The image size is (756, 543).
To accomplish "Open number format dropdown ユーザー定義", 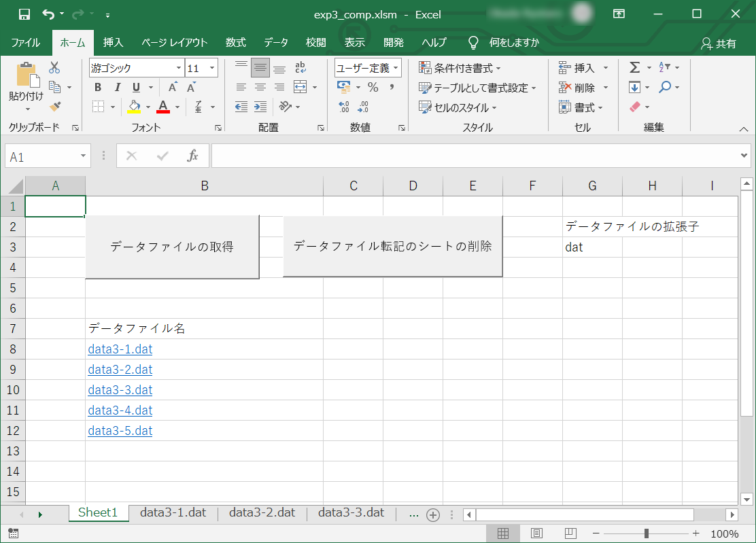I will tap(396, 68).
